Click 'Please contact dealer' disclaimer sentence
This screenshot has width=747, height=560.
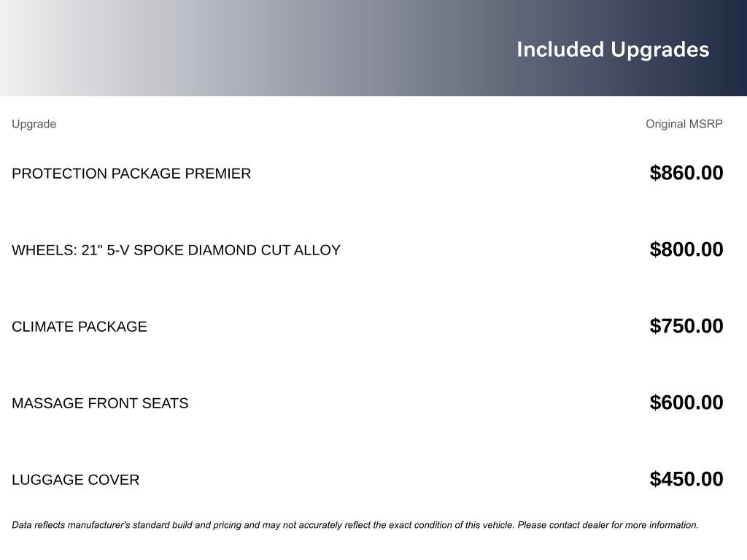608,525
